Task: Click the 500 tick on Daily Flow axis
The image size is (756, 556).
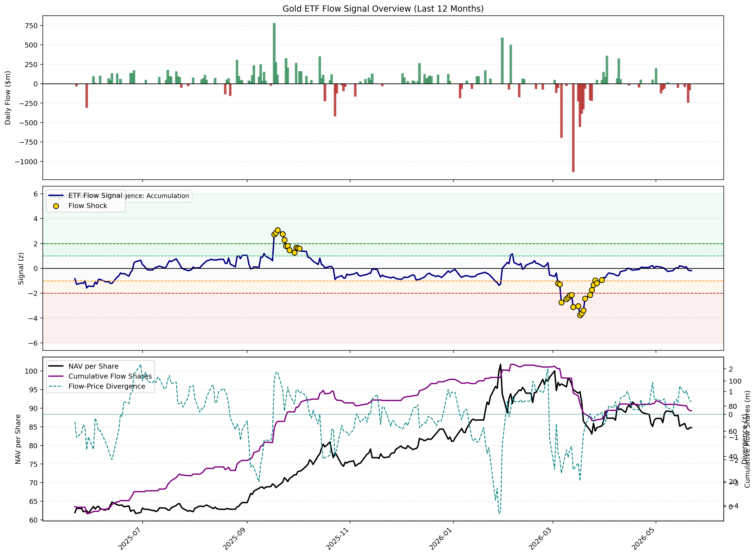Action: click(x=31, y=45)
